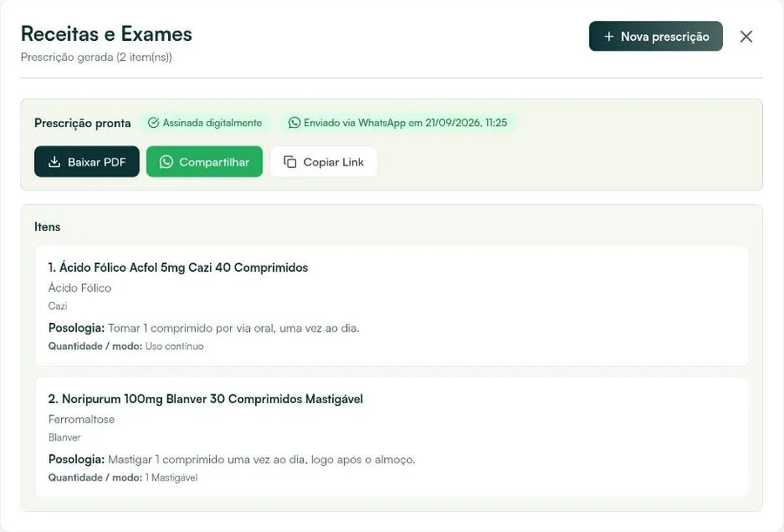784x532 pixels.
Task: Click the text Prescrição gerada (2 item(ns))
Action: pos(97,57)
